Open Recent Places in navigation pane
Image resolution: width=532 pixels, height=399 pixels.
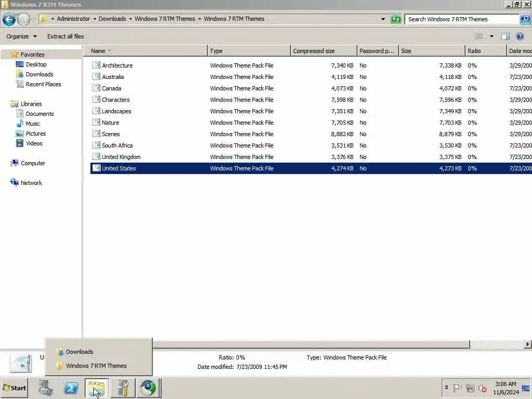click(44, 84)
